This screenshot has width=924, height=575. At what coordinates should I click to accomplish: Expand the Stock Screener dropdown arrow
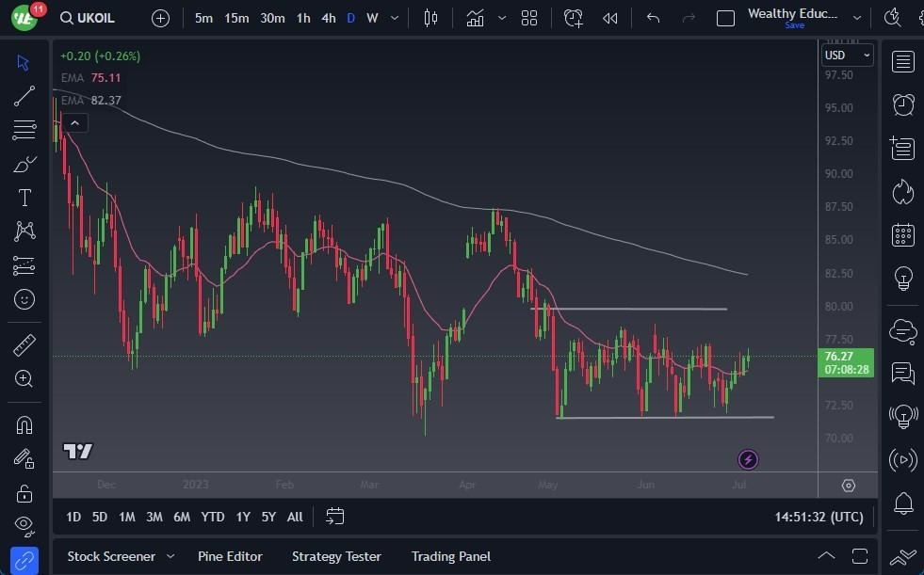click(x=170, y=556)
